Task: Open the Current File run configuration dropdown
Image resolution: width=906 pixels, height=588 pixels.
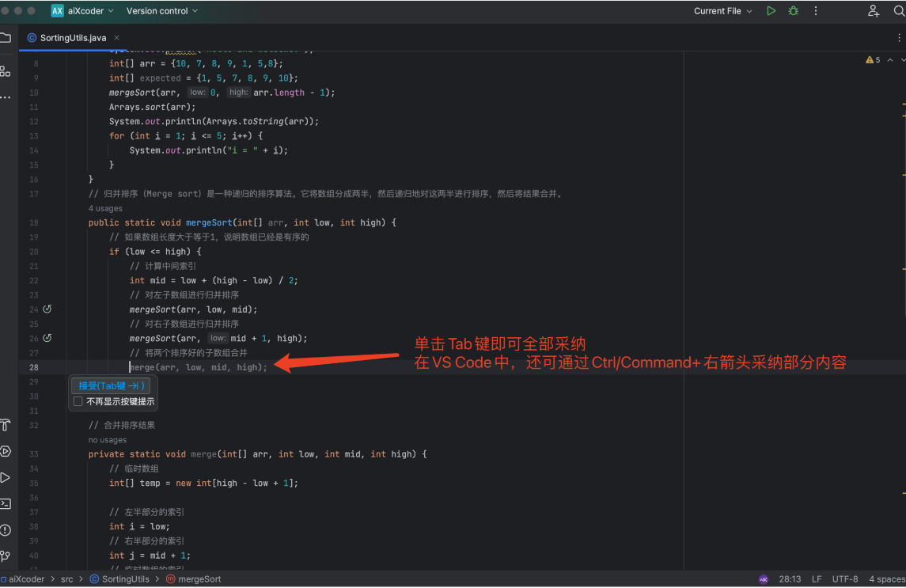Action: [722, 11]
